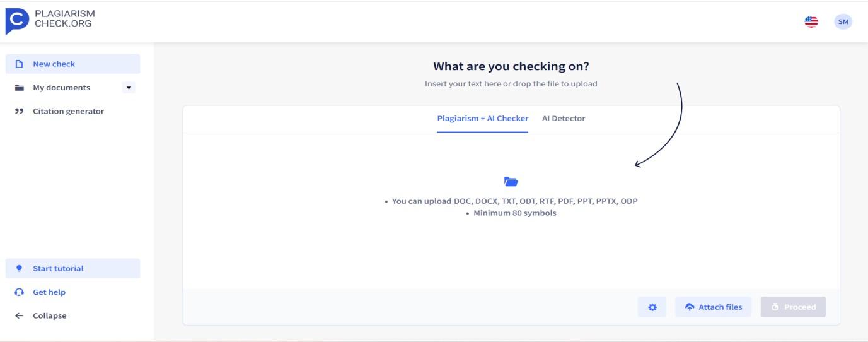The width and height of the screenshot is (868, 342).
Task: Click the PlagiarismCheck.org logo icon
Action: 16,21
